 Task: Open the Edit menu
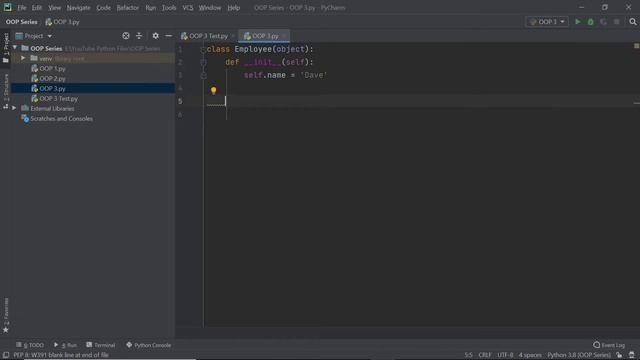tap(37, 8)
